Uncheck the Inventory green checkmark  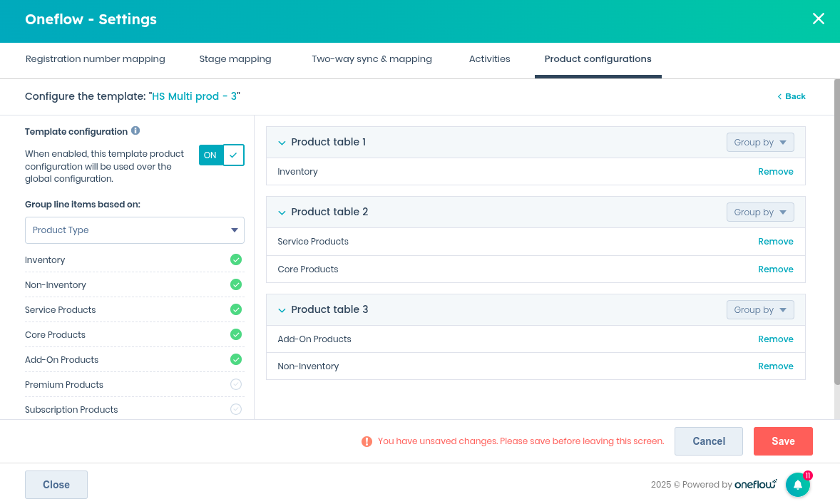236,259
